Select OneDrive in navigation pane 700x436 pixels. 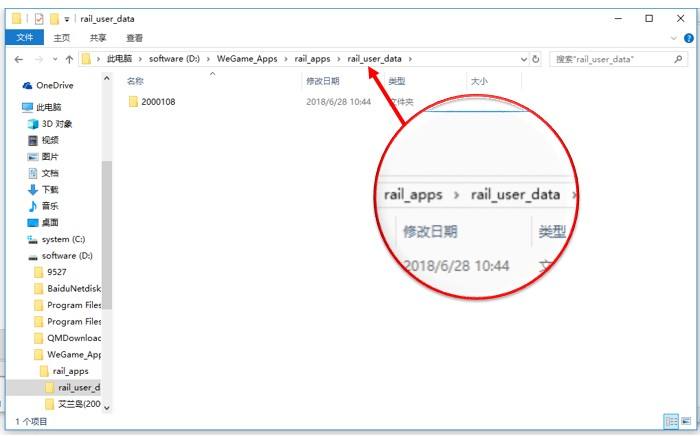coord(54,85)
